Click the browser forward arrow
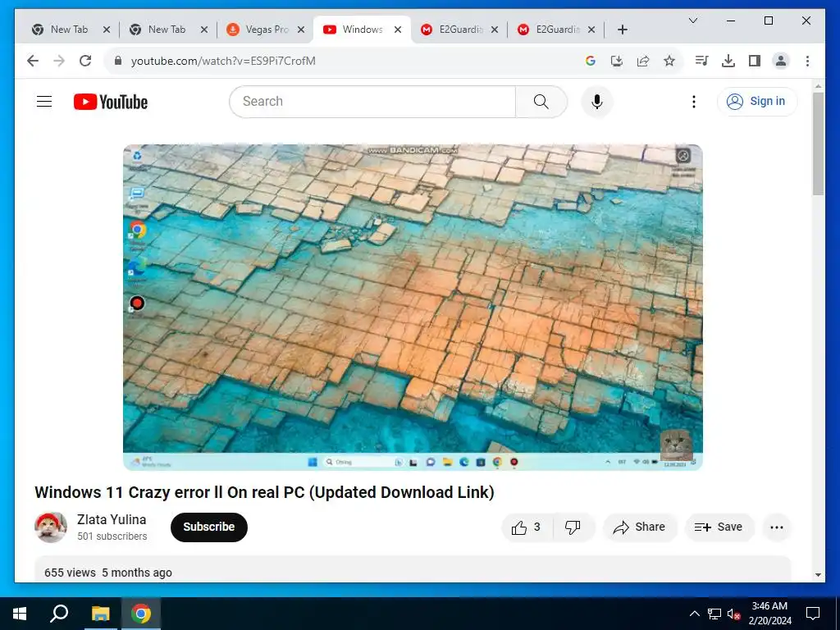This screenshot has width=840, height=630. (59, 61)
